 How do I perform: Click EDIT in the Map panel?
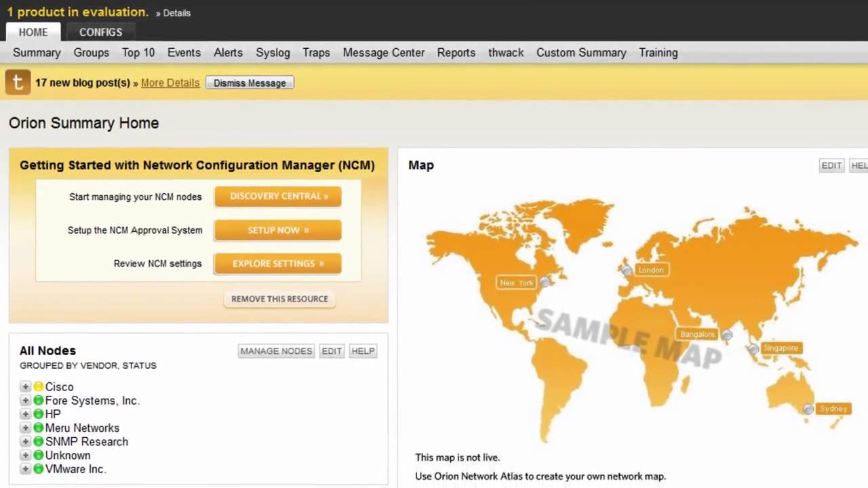pos(831,165)
